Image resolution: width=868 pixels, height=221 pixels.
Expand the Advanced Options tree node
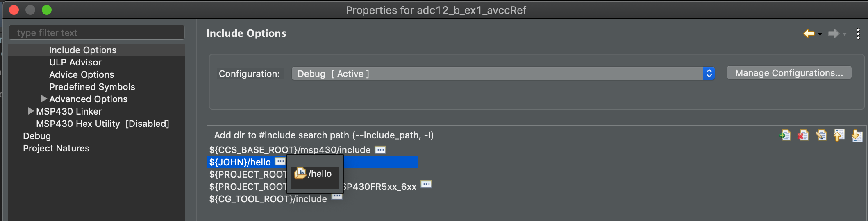tap(44, 99)
